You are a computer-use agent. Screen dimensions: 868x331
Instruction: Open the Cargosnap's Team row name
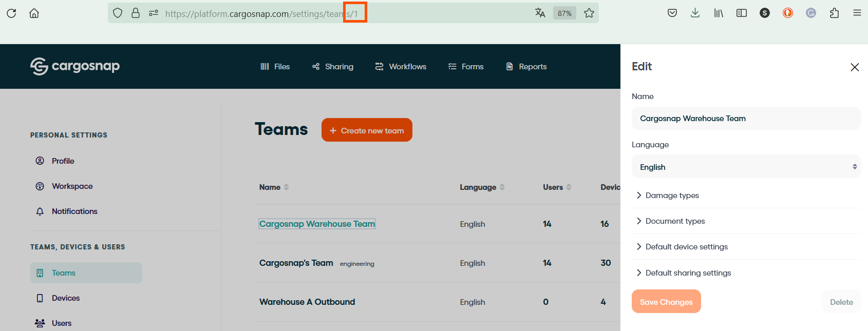296,263
